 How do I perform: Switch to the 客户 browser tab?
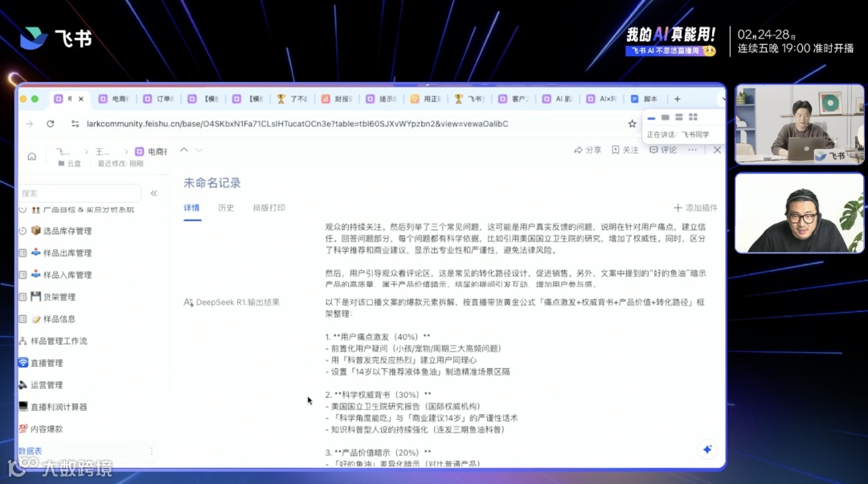tap(514, 99)
